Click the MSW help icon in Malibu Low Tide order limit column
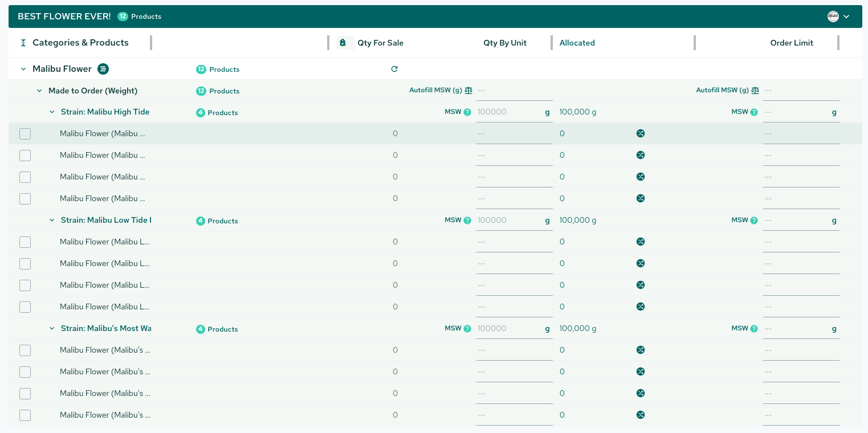 point(754,220)
